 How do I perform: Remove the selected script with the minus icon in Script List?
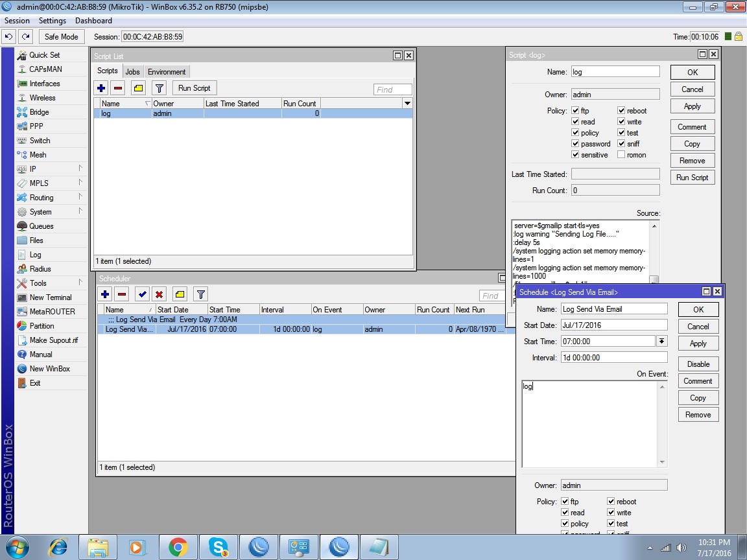click(x=118, y=88)
